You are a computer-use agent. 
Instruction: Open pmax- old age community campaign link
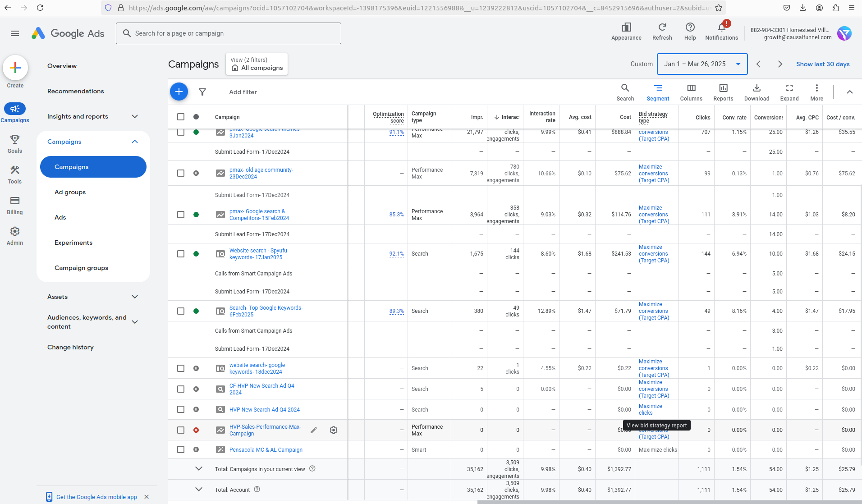pos(261,173)
